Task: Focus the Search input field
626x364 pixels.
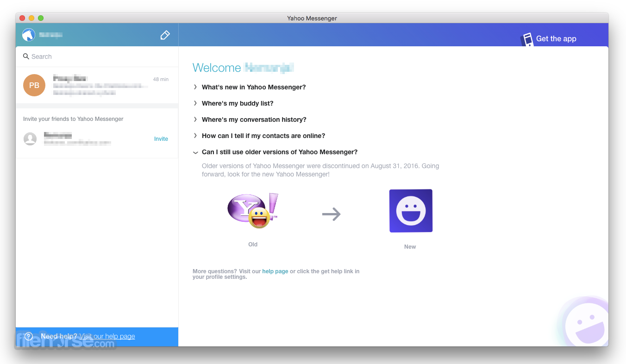Action: 97,56
